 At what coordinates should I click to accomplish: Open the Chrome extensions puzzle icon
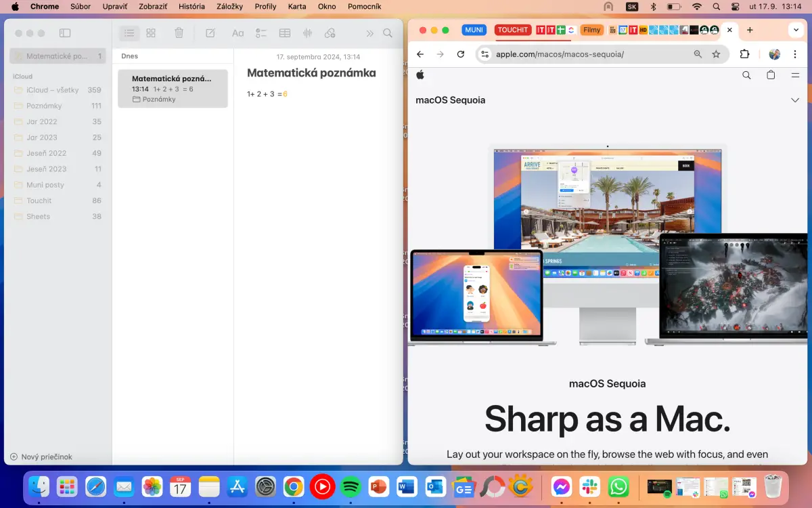point(745,54)
